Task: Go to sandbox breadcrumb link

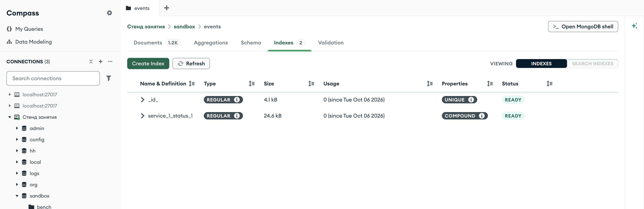Action: 184,27
